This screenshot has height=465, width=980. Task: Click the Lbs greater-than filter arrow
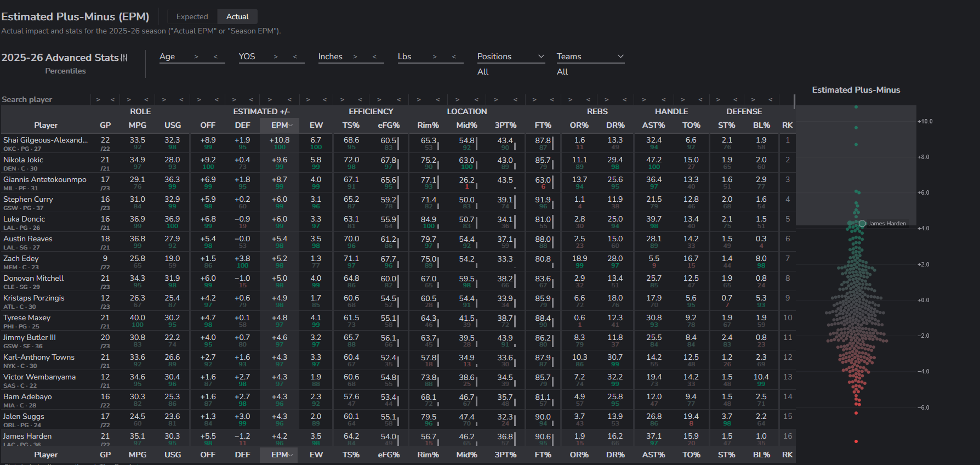click(x=435, y=56)
